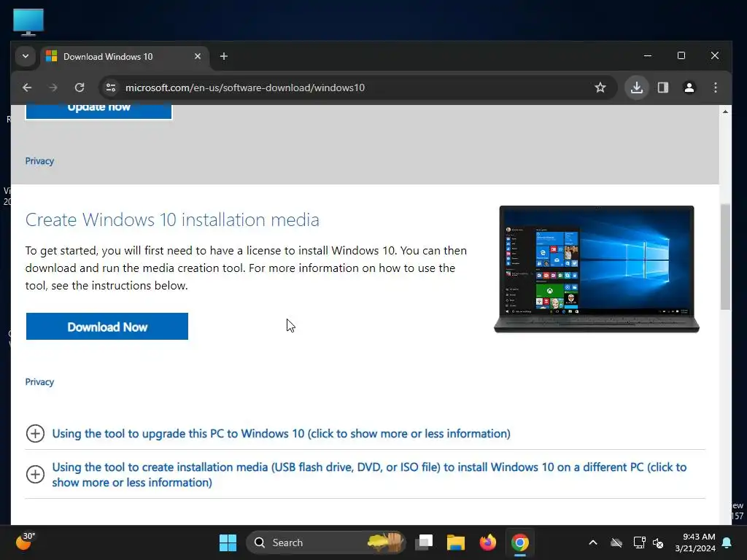Reload the Download Windows 10 page
Screen dimensions: 747x560
[80, 87]
